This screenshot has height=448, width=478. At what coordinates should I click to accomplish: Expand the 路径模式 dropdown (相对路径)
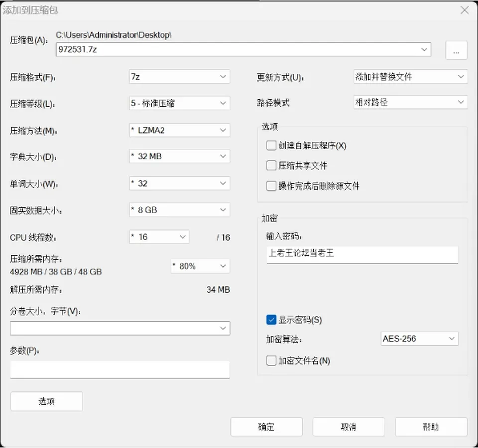(410, 102)
